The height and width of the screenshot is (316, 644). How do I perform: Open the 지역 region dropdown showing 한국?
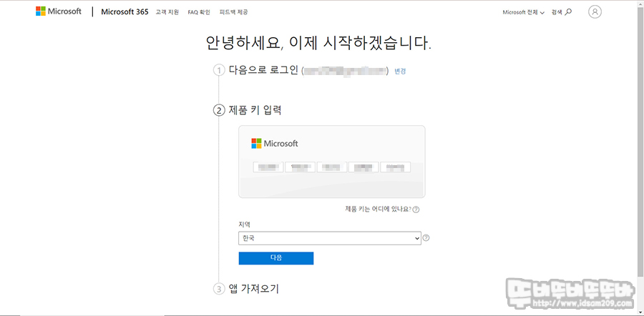click(330, 238)
